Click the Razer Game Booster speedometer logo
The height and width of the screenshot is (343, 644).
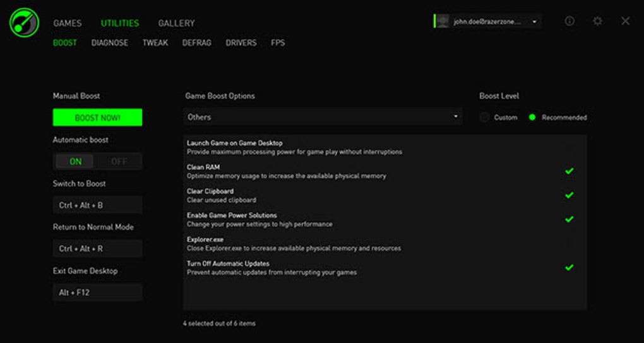pyautogui.click(x=24, y=21)
